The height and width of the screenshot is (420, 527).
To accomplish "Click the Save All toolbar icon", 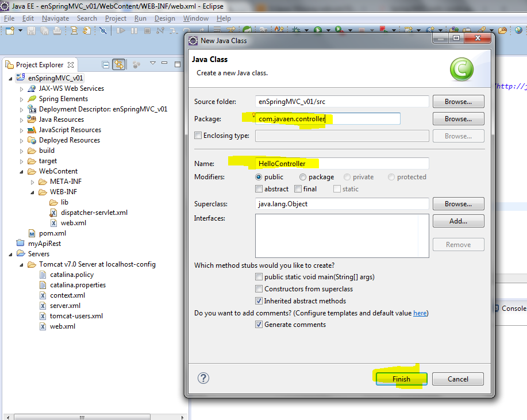I will click(x=44, y=31).
